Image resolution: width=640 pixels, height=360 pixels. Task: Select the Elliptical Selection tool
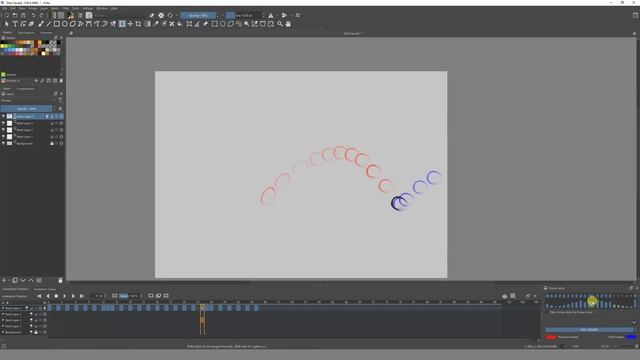pos(222,24)
